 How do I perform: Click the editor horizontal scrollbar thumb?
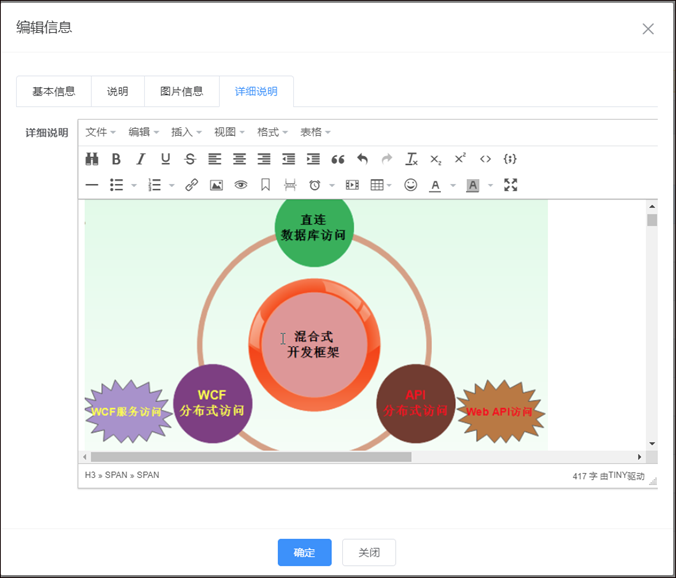pos(251,457)
